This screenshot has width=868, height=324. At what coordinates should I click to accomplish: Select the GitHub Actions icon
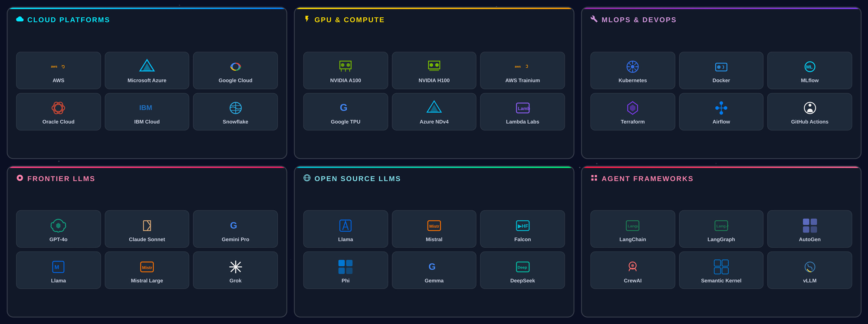(x=809, y=108)
